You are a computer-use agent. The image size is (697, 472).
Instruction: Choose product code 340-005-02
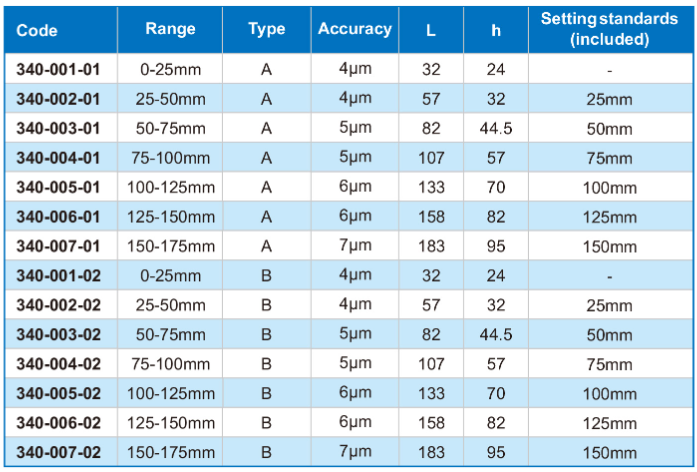tap(58, 393)
